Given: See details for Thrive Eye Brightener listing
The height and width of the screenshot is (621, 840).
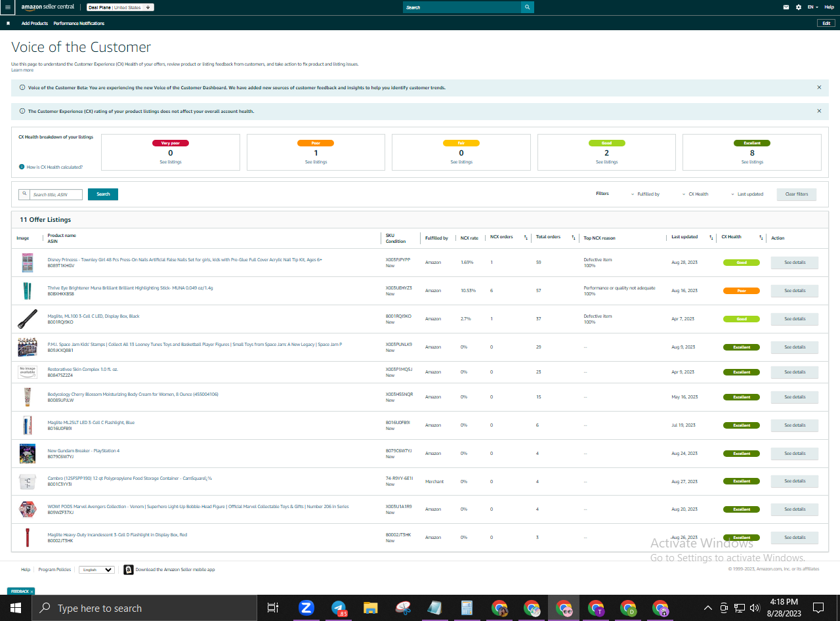Looking at the screenshot, I should pos(795,291).
